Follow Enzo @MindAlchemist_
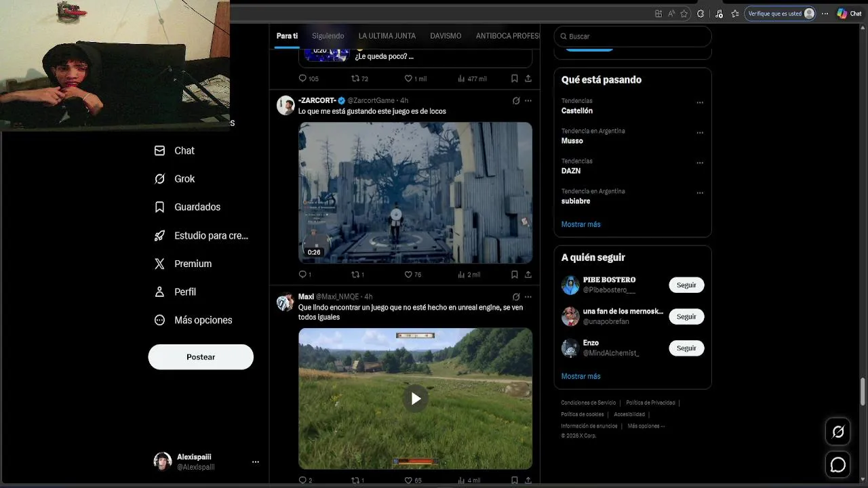This screenshot has height=488, width=868. point(686,348)
